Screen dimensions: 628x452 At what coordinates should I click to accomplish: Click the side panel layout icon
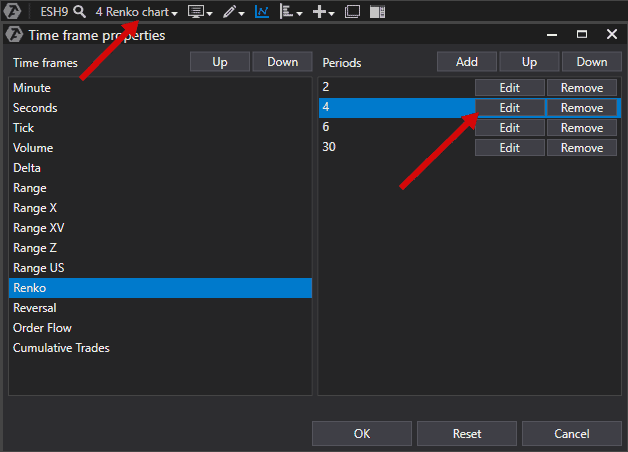tap(377, 12)
